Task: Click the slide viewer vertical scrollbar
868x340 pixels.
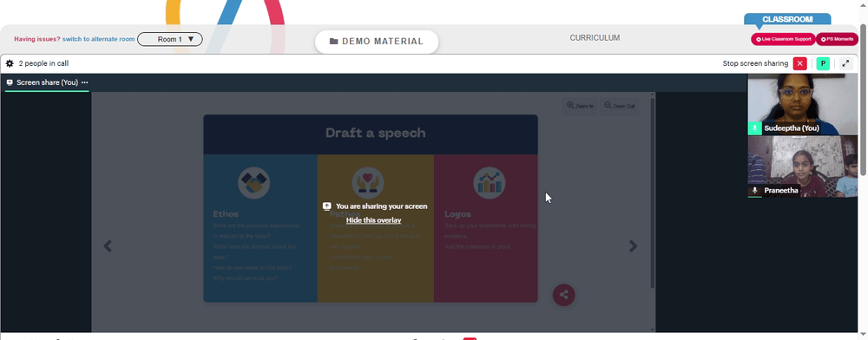Action: 653,192
